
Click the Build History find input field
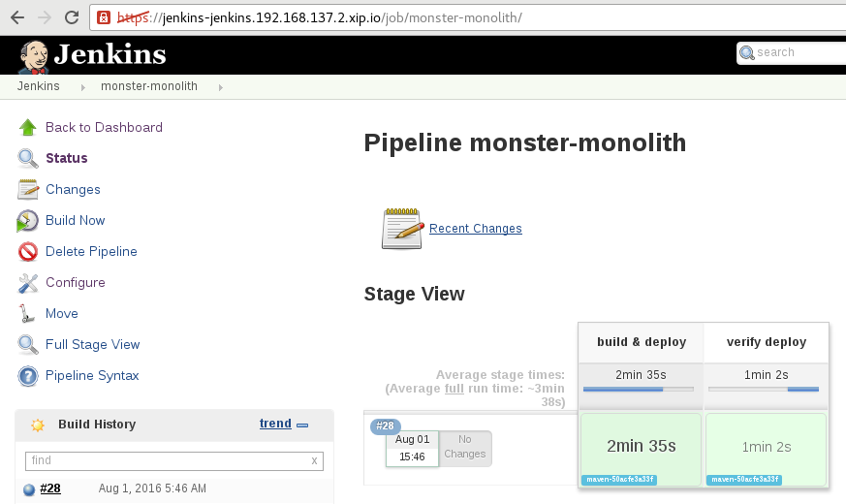[167, 460]
